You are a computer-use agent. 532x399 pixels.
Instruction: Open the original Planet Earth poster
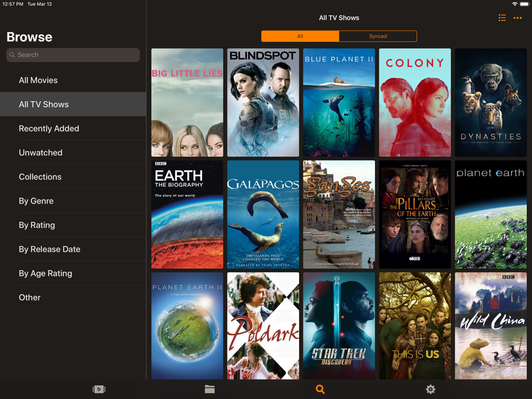point(491,214)
